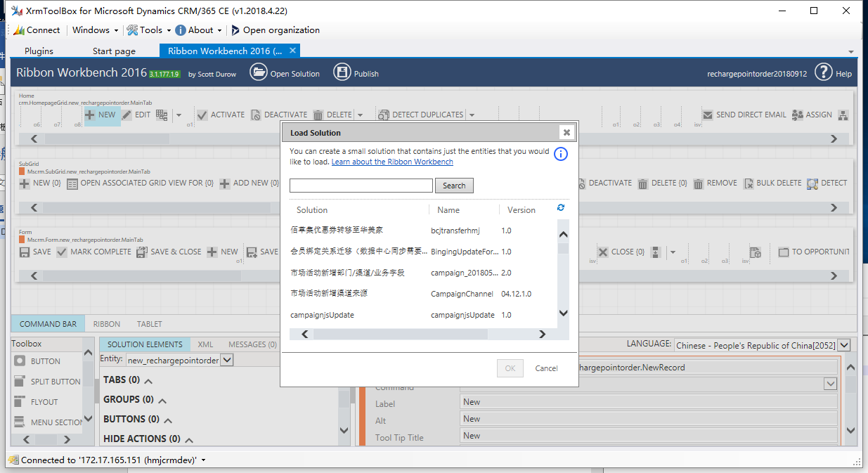Select SPLIT BUTTON in Toolbox

[47, 382]
